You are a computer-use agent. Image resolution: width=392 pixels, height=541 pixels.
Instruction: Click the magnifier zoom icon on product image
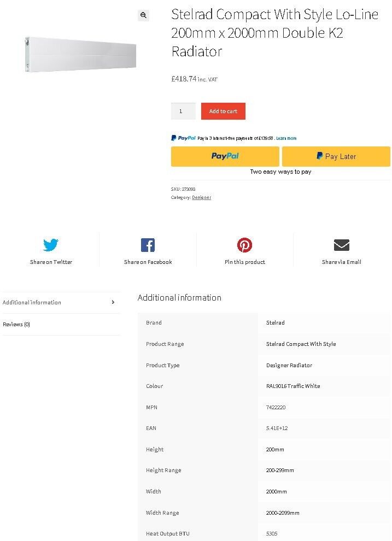pos(143,15)
